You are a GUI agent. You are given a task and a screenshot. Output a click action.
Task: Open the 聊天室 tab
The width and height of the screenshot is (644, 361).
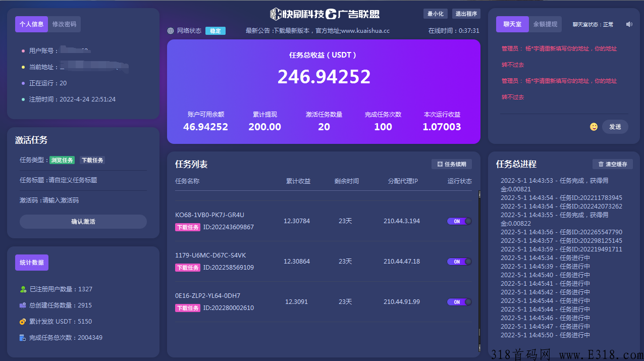pos(512,24)
